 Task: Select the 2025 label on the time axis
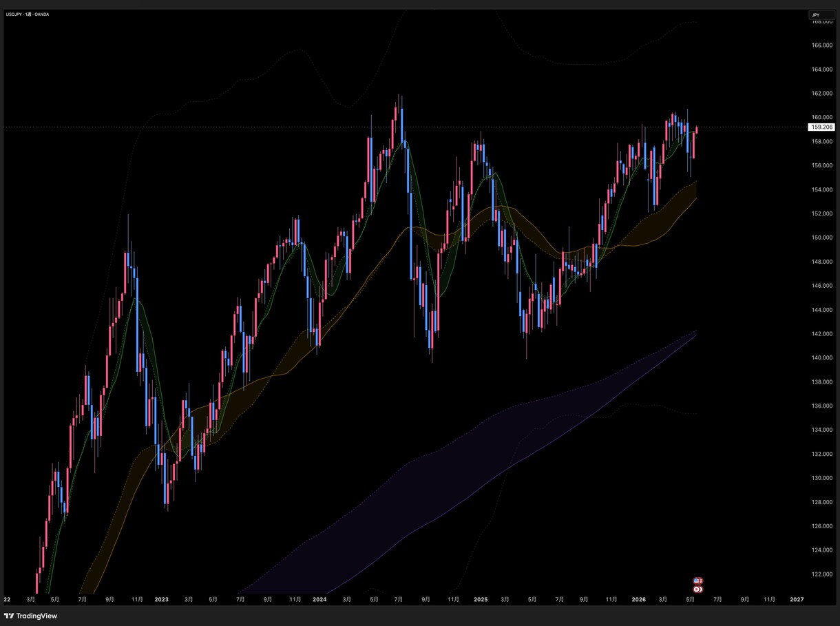point(481,600)
